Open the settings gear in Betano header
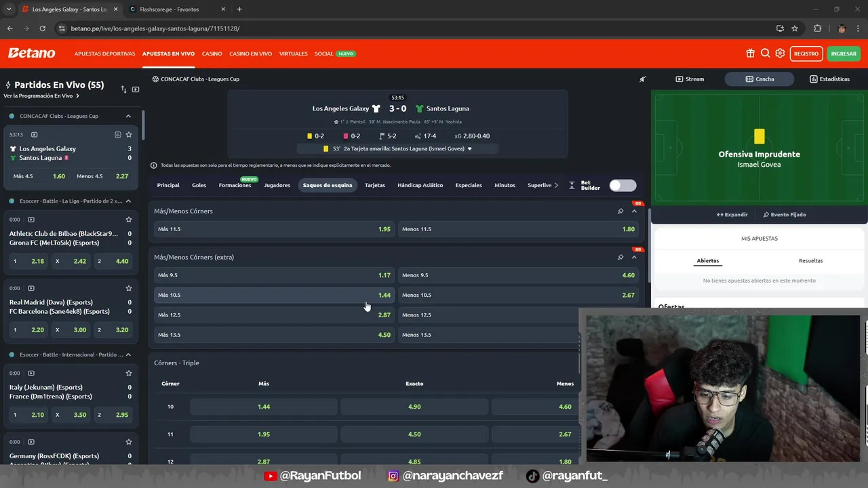This screenshot has width=868, height=488. [780, 54]
